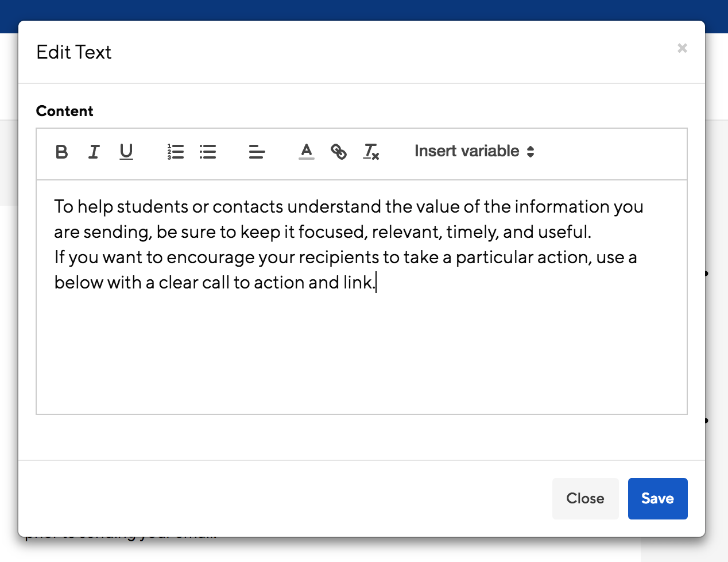Select the Italic icon
Viewport: 728px width, 562px height.
tap(94, 152)
